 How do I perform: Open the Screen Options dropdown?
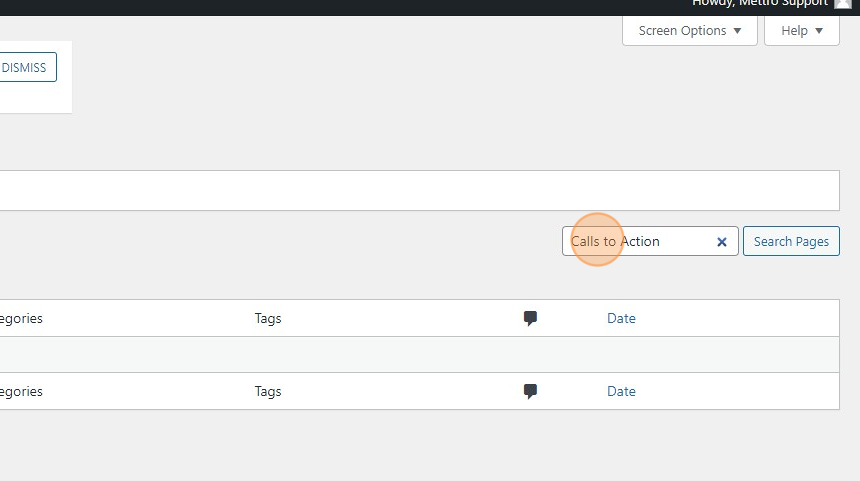pyautogui.click(x=690, y=31)
